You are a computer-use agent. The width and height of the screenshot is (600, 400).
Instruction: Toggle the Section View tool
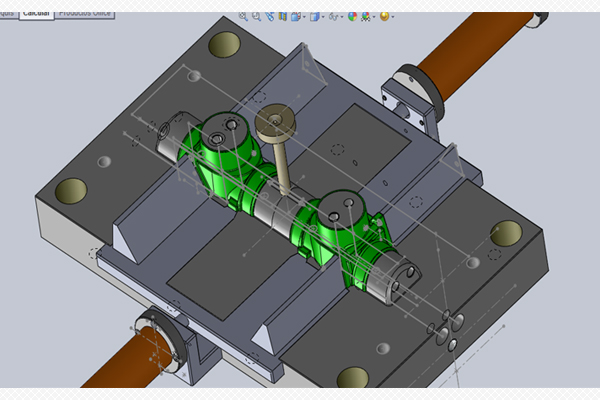pos(282,17)
